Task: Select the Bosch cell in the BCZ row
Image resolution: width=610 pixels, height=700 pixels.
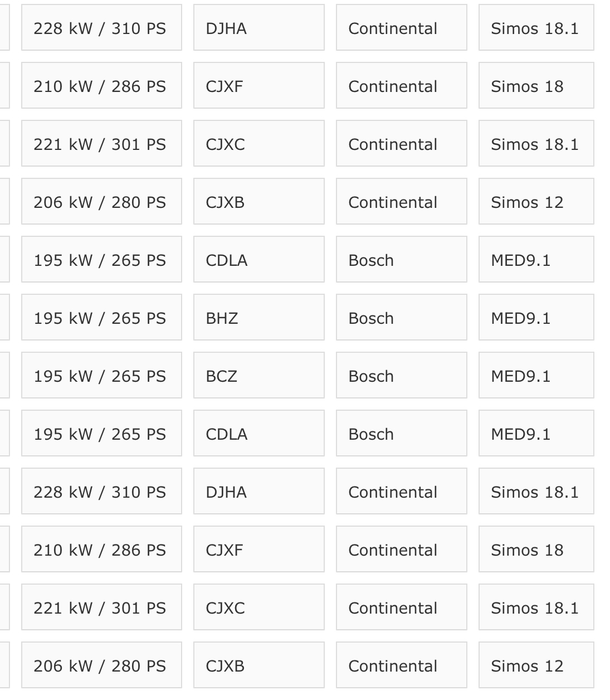Action: click(401, 375)
